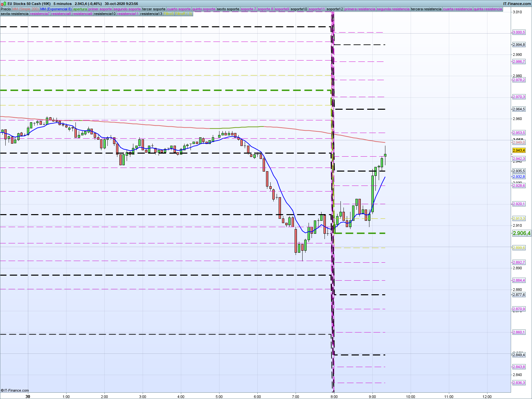532x399 pixels.
Task: Click the 2.964,5 price axis tag
Action: (x=519, y=109)
